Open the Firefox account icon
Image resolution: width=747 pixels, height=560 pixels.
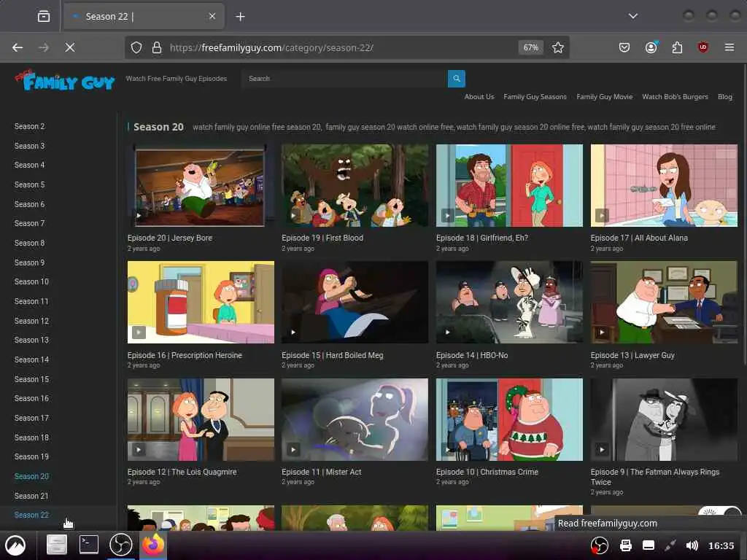(651, 47)
